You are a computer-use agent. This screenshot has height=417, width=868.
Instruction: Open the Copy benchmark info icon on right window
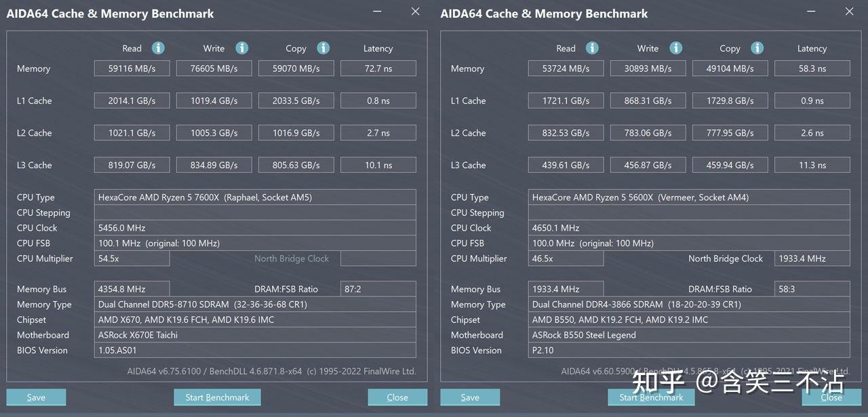[757, 48]
